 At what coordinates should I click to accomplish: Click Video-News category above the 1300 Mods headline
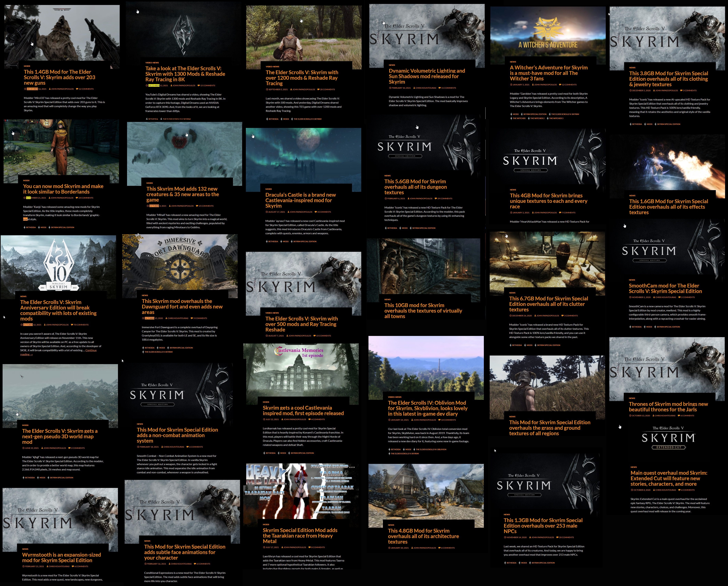(x=152, y=63)
